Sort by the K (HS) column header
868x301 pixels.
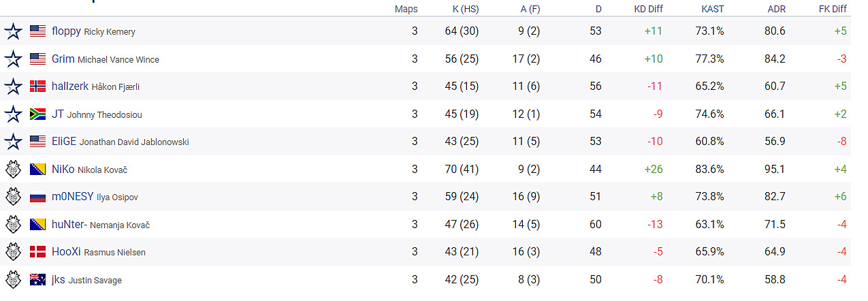pyautogui.click(x=466, y=9)
